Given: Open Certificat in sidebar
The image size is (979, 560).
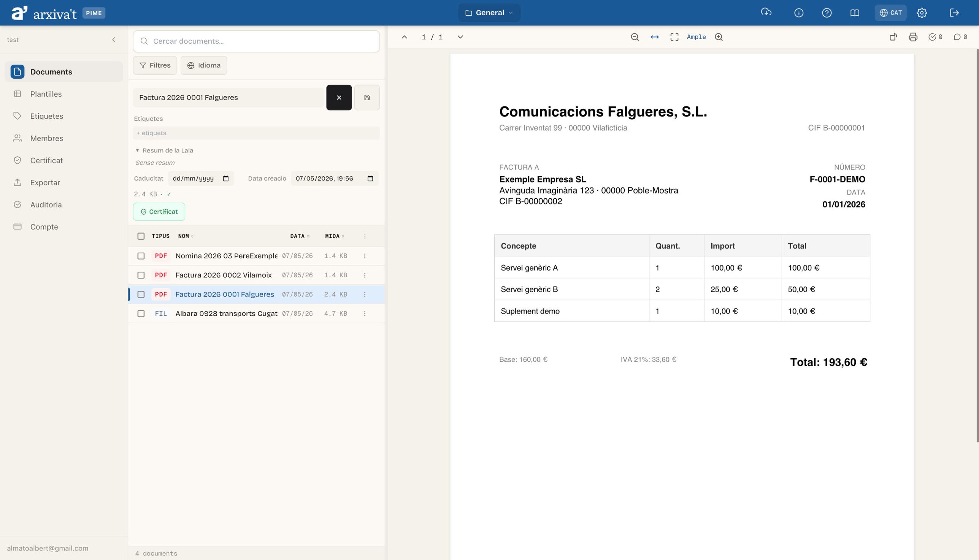Looking at the screenshot, I should [64, 160].
